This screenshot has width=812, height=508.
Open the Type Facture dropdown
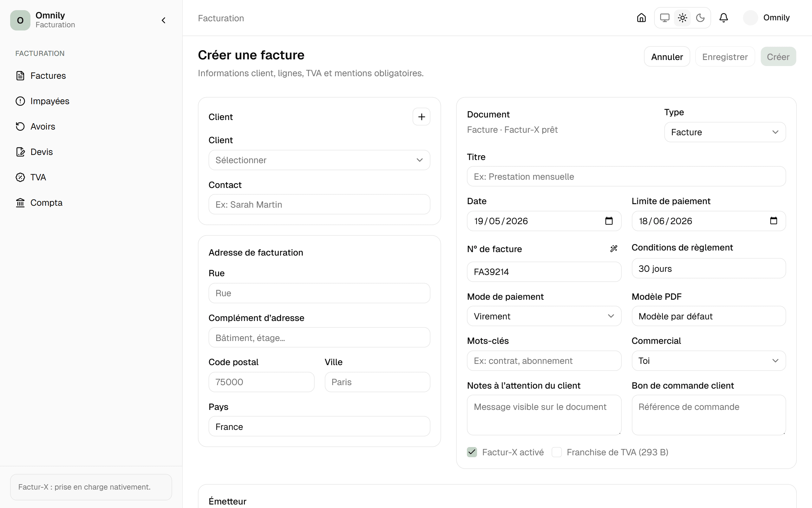[725, 132]
